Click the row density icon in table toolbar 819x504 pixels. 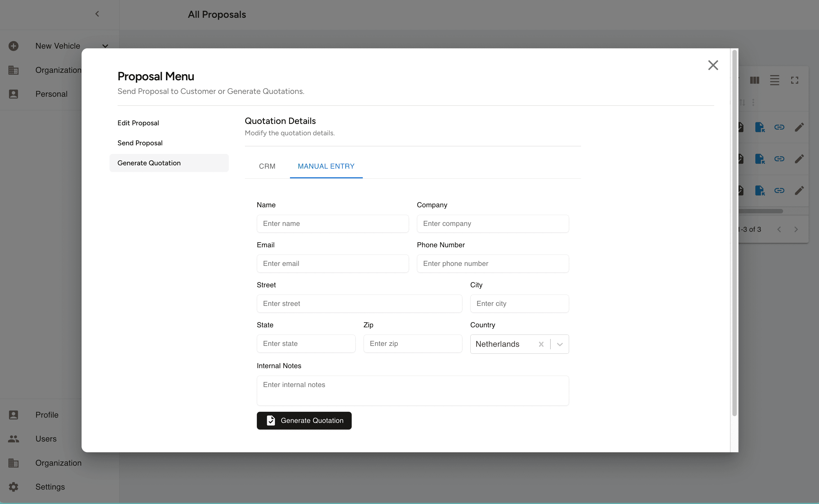coord(774,80)
